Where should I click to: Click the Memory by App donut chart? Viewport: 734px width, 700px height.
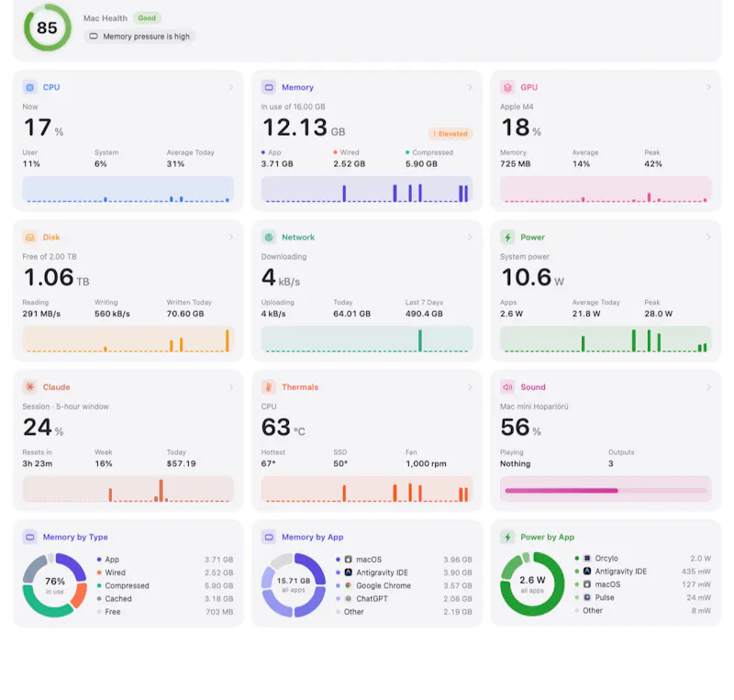[294, 585]
